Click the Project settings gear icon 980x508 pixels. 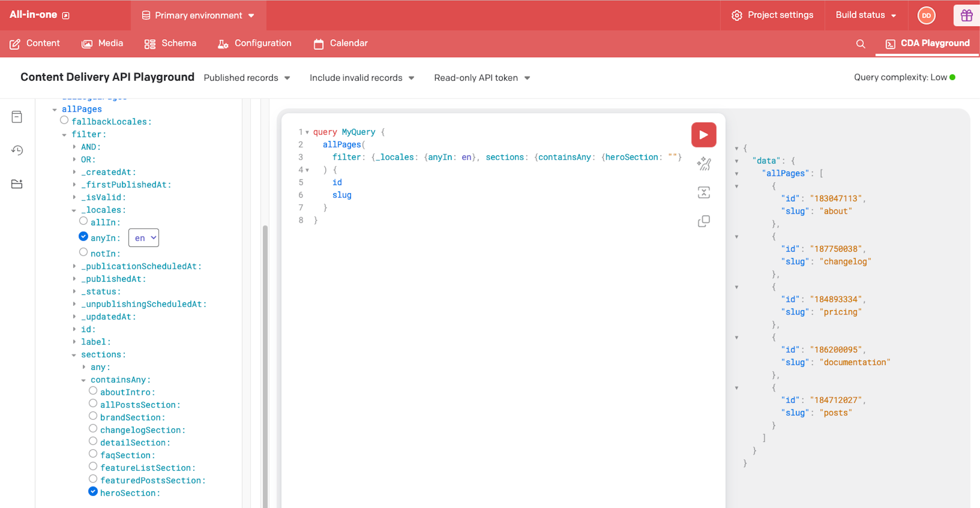pyautogui.click(x=736, y=15)
